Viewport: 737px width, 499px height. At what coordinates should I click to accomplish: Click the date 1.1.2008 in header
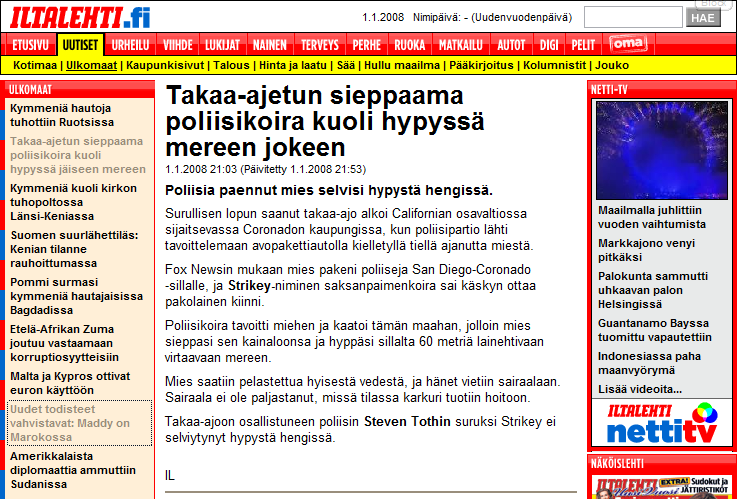(383, 18)
